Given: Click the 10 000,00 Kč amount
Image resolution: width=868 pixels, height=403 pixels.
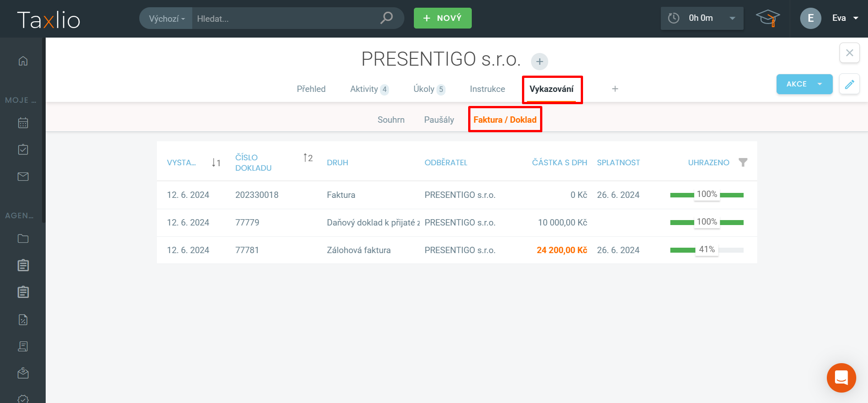Looking at the screenshot, I should (x=563, y=223).
